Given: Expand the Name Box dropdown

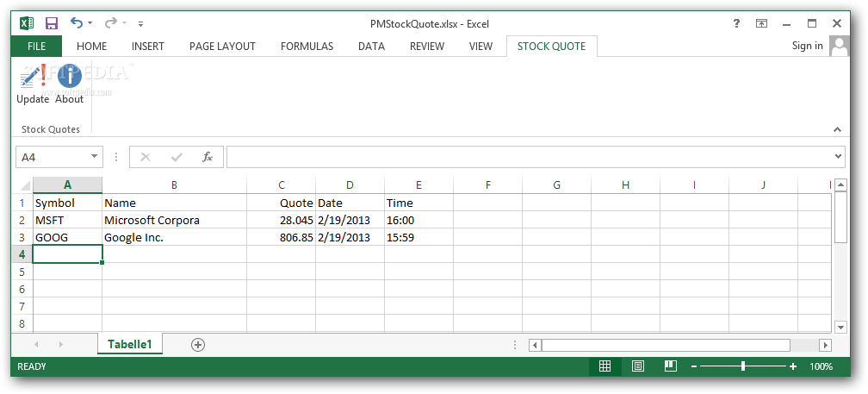Looking at the screenshot, I should pos(94,157).
